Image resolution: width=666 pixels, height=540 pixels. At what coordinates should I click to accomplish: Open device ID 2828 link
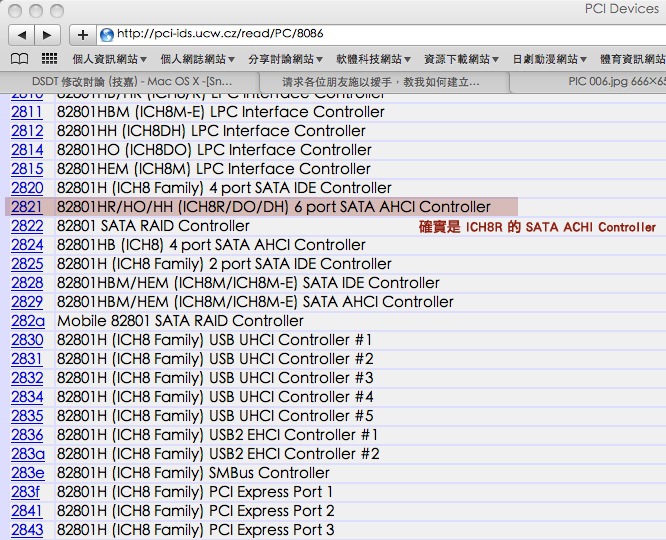pos(27,283)
